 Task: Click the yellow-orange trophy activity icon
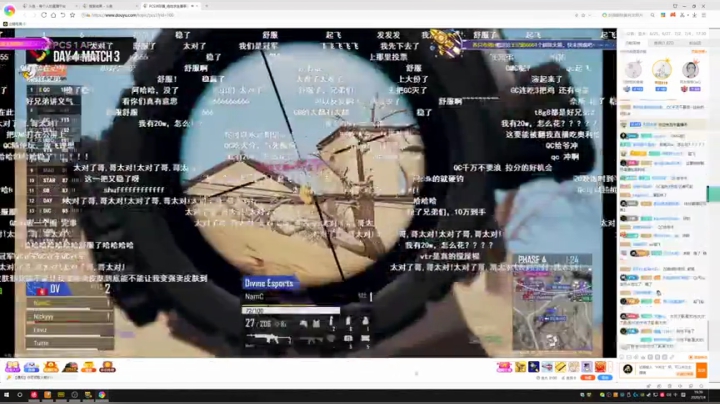pos(89,367)
